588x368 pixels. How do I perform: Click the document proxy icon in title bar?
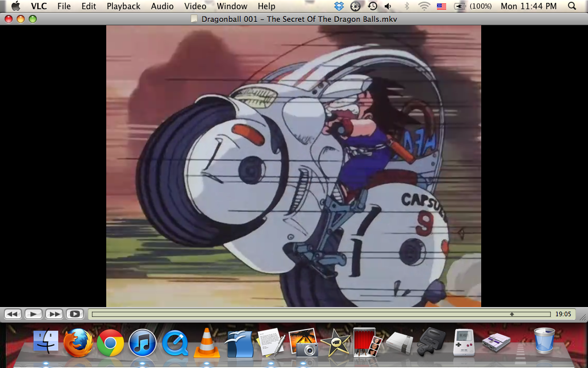[x=194, y=19]
